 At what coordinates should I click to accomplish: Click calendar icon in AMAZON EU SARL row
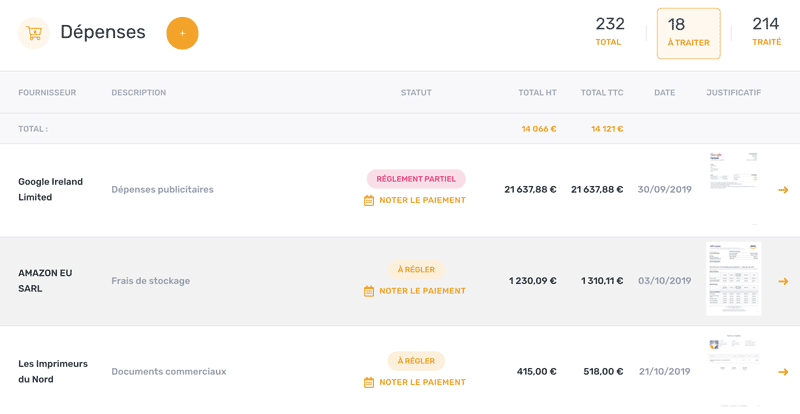click(x=369, y=291)
